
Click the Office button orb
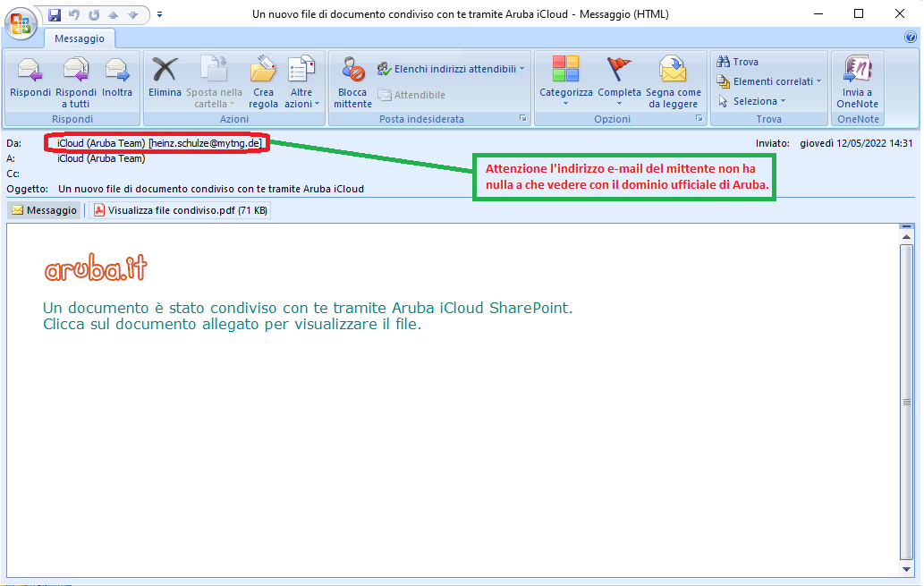point(21,23)
